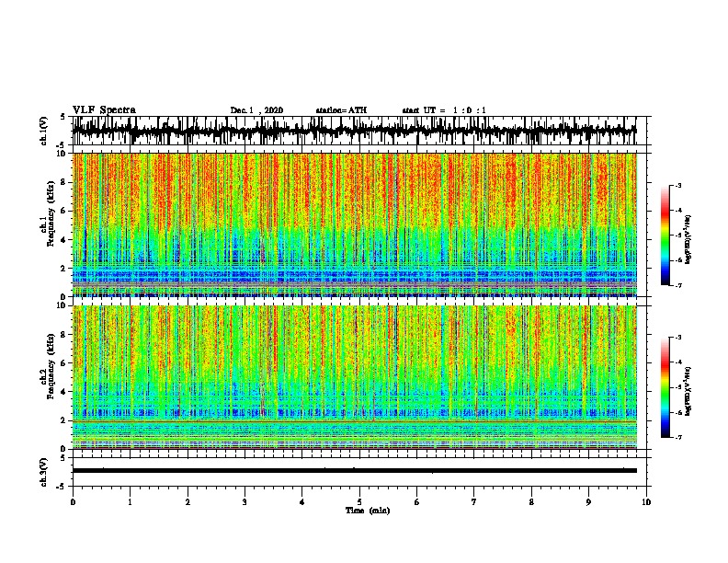Select the date text "Dec. 1, 2020"
Screen dimensions: 728x563
click(256, 110)
